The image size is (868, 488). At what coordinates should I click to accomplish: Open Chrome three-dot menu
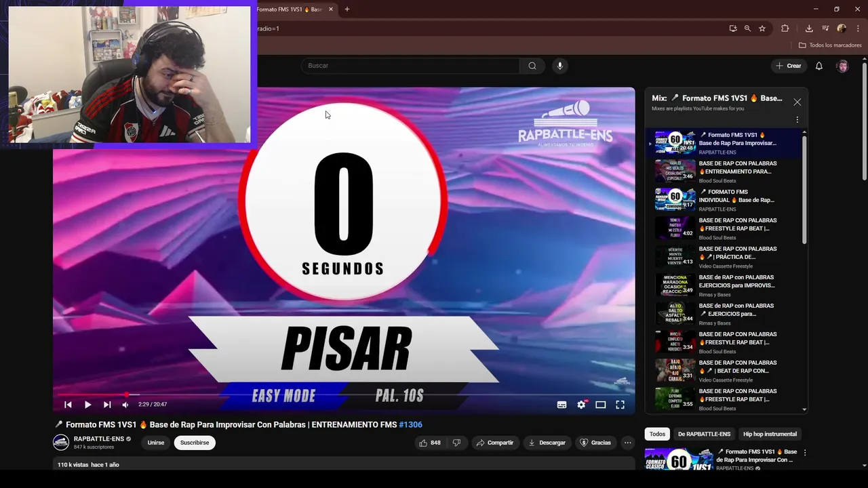click(x=856, y=28)
